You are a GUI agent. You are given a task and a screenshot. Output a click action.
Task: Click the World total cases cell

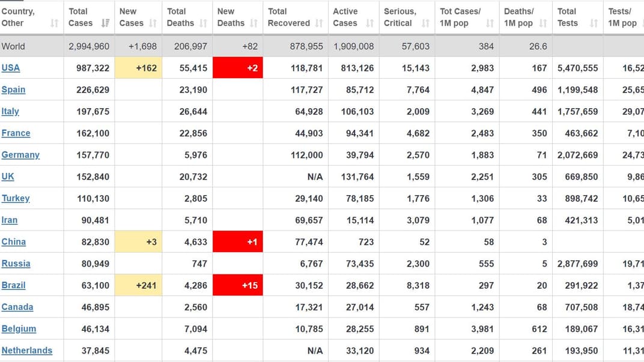pos(89,46)
